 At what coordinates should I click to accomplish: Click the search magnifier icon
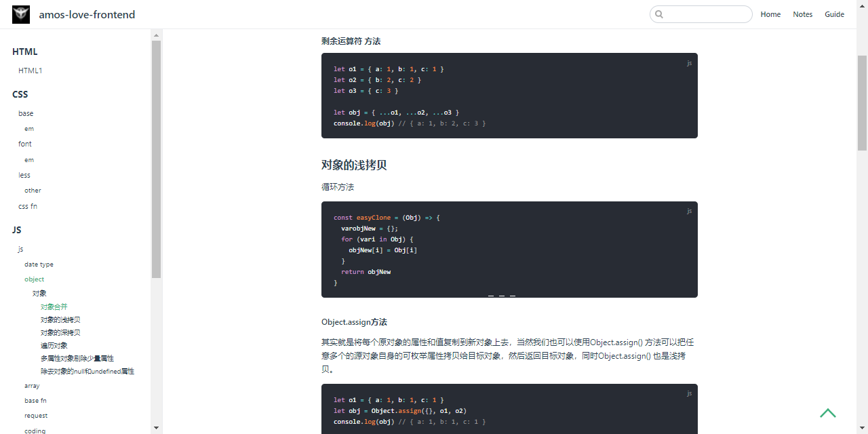point(659,14)
